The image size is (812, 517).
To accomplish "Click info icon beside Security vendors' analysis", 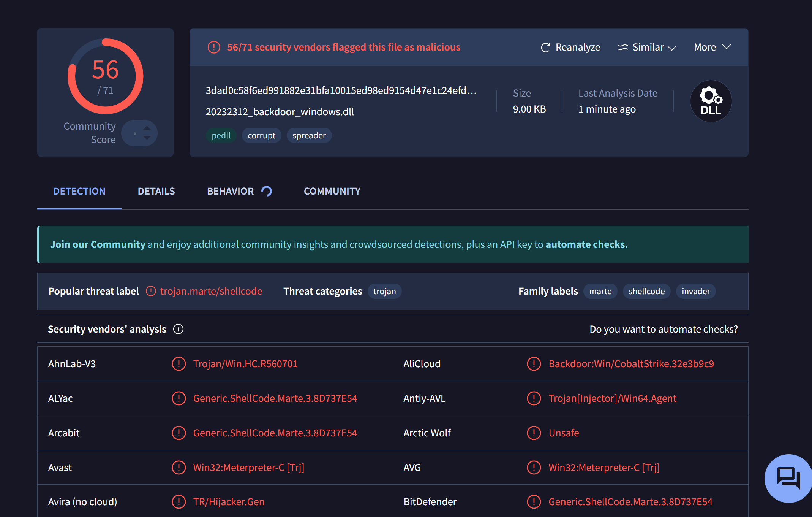I will tap(178, 329).
